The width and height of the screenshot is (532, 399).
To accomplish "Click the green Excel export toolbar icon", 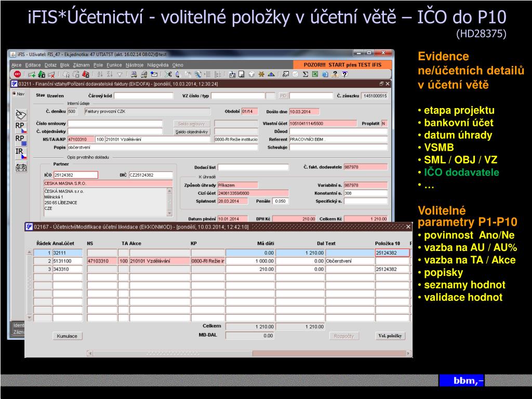I will [x=315, y=74].
